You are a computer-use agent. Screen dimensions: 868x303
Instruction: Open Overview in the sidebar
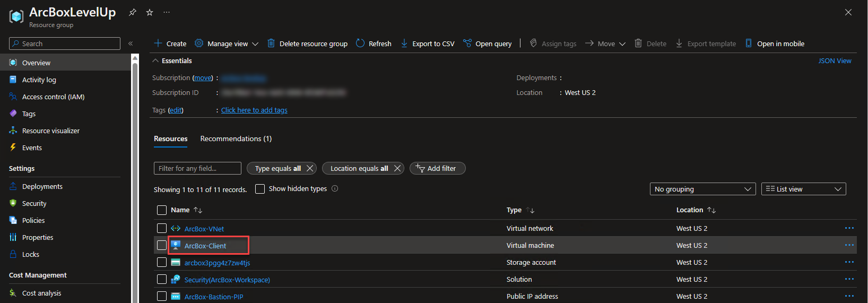pyautogui.click(x=65, y=63)
